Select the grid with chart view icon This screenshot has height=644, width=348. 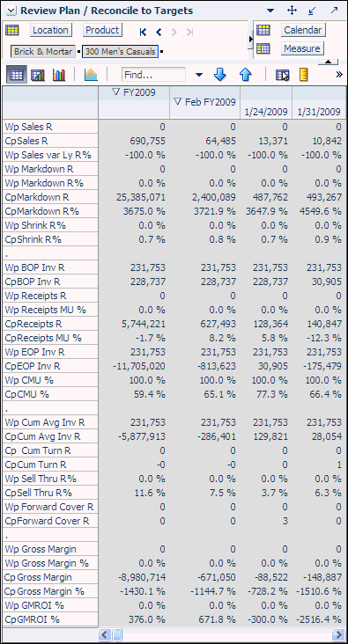point(38,75)
